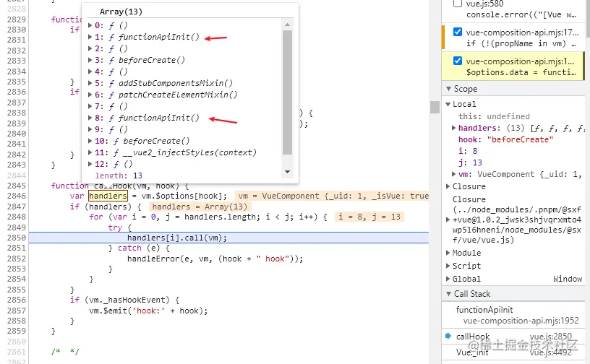The width and height of the screenshot is (590, 364).
Task: Uncheck the highlighted $options.data breakpoint checkbox
Action: coord(458,61)
